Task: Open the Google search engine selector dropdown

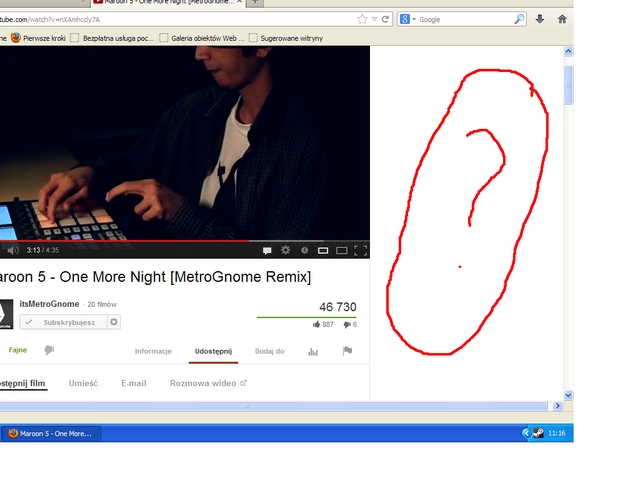Action: pyautogui.click(x=408, y=19)
